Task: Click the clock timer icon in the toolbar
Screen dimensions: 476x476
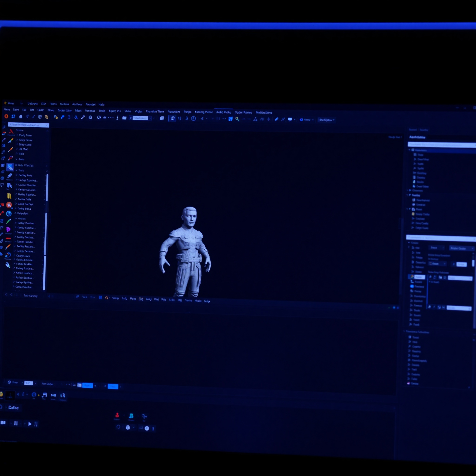Action: (x=193, y=119)
